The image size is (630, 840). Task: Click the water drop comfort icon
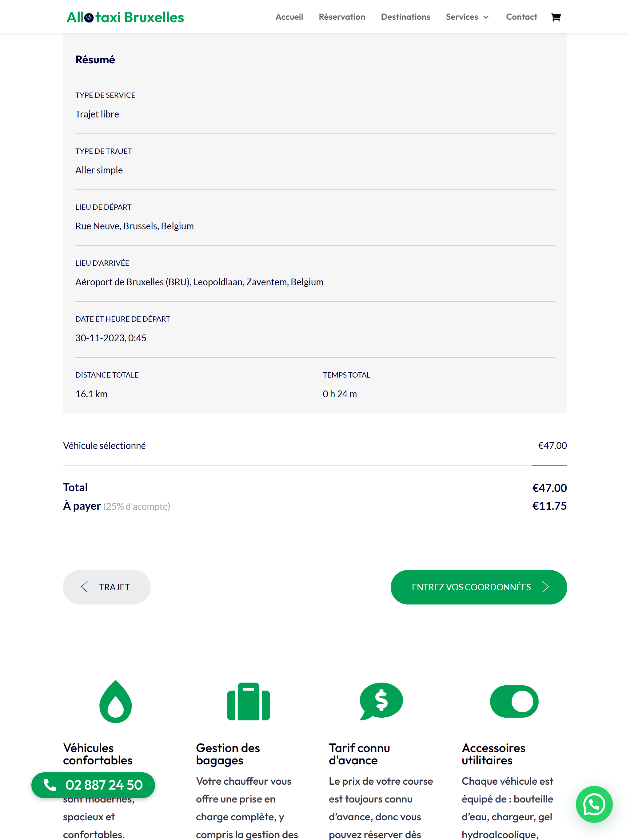tap(116, 701)
